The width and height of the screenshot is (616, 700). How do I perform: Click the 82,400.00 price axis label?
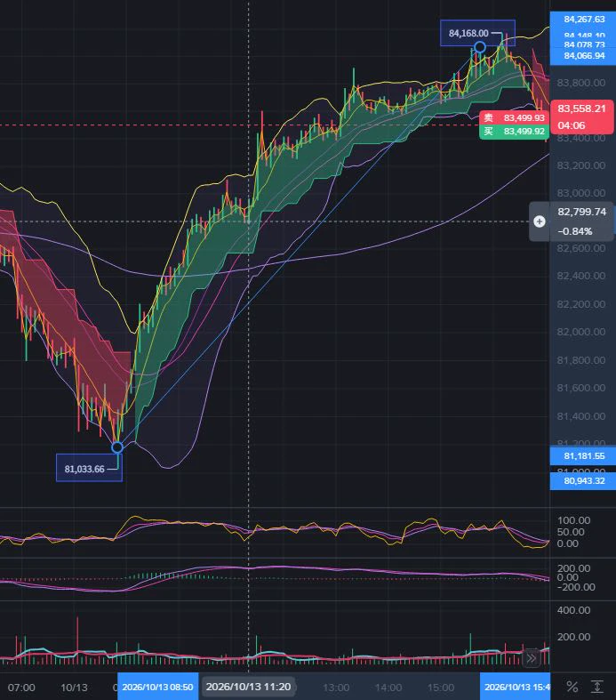tap(580, 276)
